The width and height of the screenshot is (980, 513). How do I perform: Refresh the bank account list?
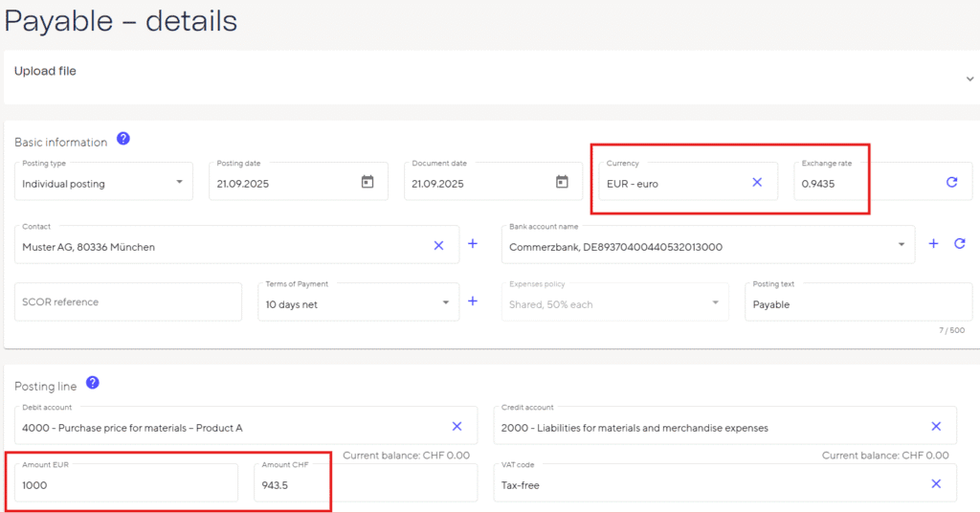point(960,245)
